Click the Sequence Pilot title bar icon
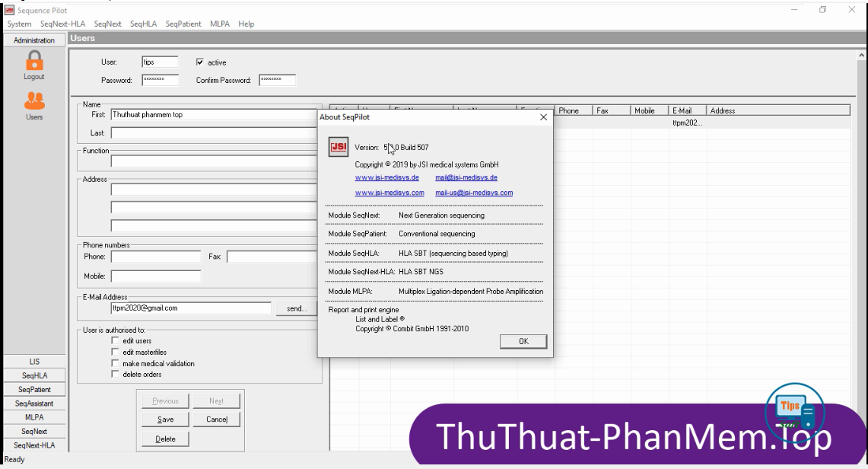This screenshot has height=469, width=868. (x=9, y=10)
